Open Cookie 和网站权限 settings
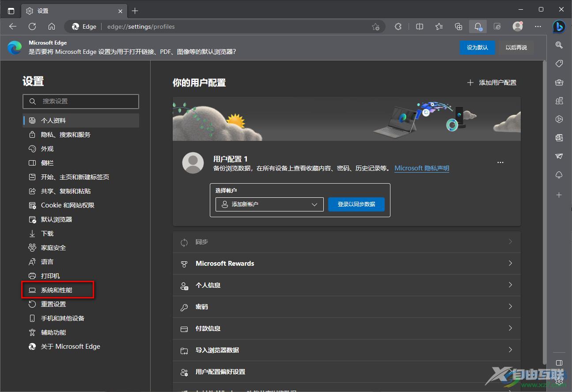 81,205
